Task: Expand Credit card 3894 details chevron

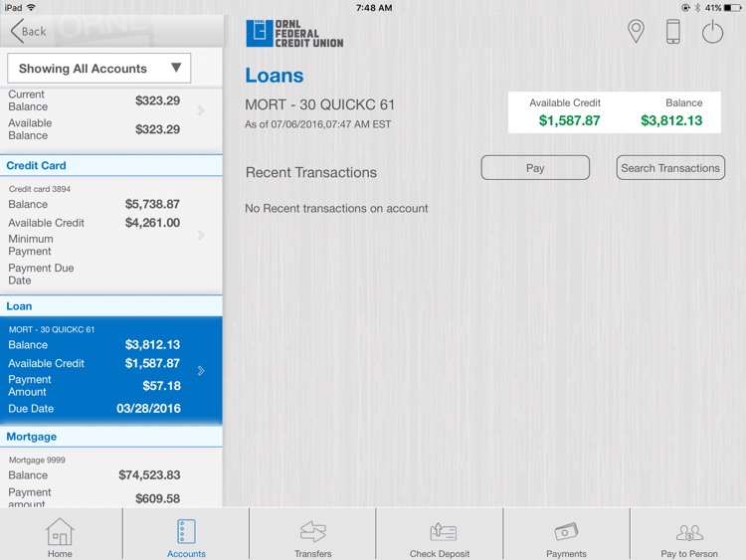Action: pyautogui.click(x=201, y=236)
